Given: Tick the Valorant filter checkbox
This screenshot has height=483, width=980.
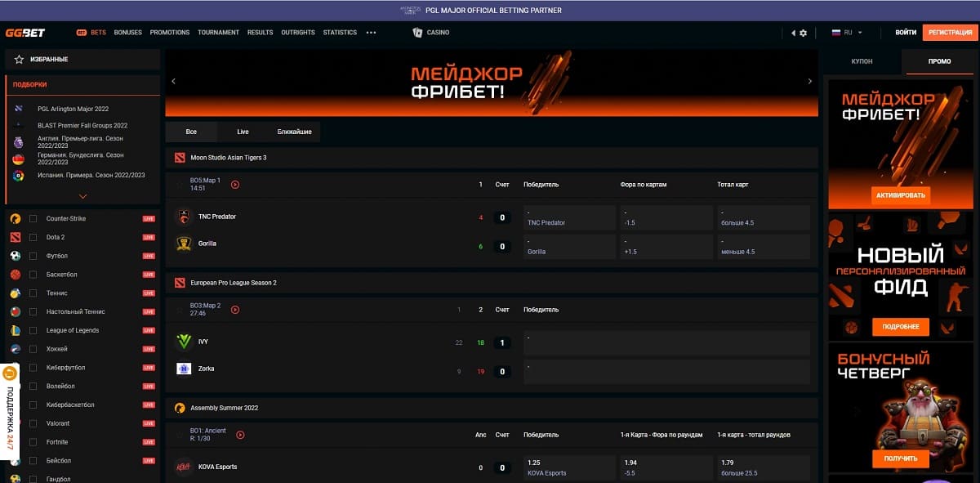Looking at the screenshot, I should coord(33,423).
